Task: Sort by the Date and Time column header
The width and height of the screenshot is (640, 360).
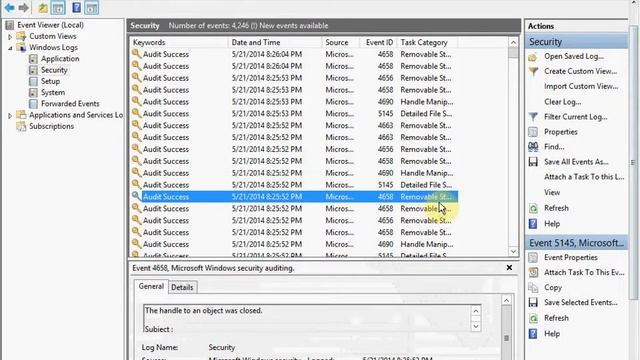Action: click(x=275, y=42)
